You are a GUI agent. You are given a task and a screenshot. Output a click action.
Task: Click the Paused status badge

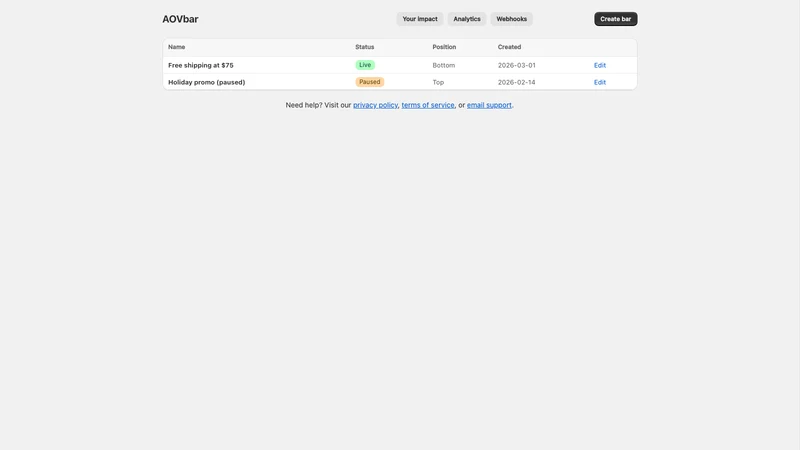(369, 82)
